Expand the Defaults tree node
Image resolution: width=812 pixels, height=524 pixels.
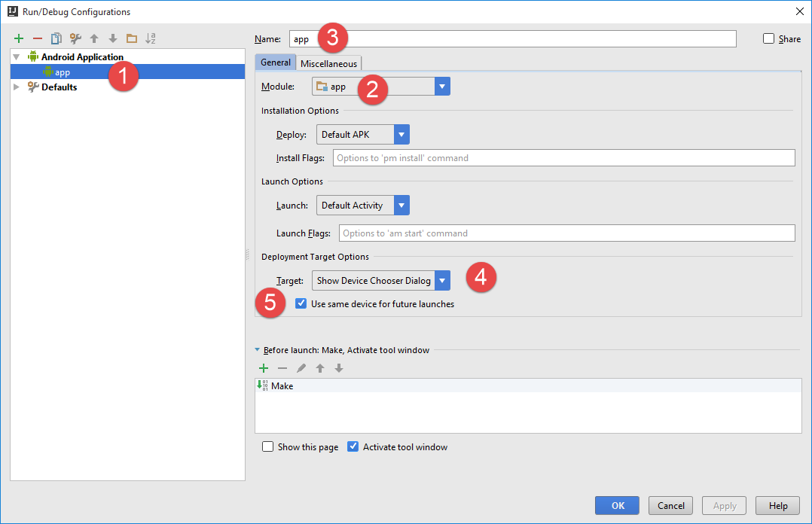(x=17, y=87)
